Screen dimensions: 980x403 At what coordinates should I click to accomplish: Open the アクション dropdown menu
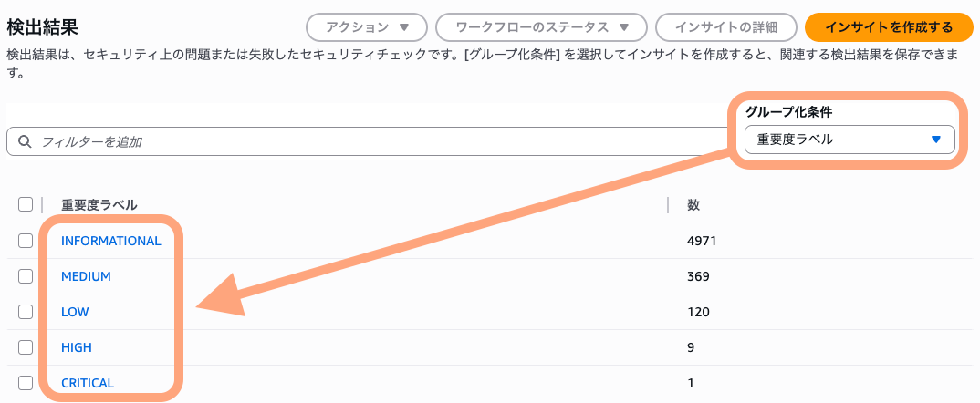coord(367,27)
